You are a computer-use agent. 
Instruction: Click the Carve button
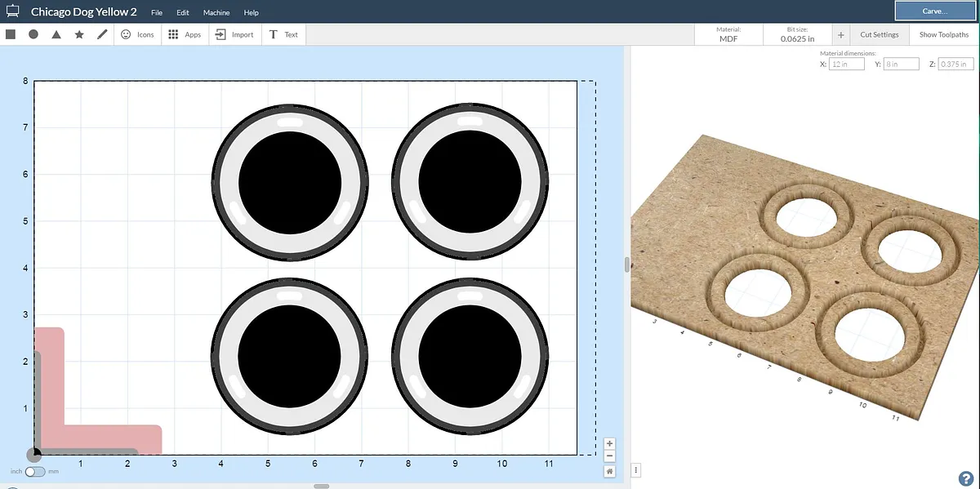[x=933, y=11]
